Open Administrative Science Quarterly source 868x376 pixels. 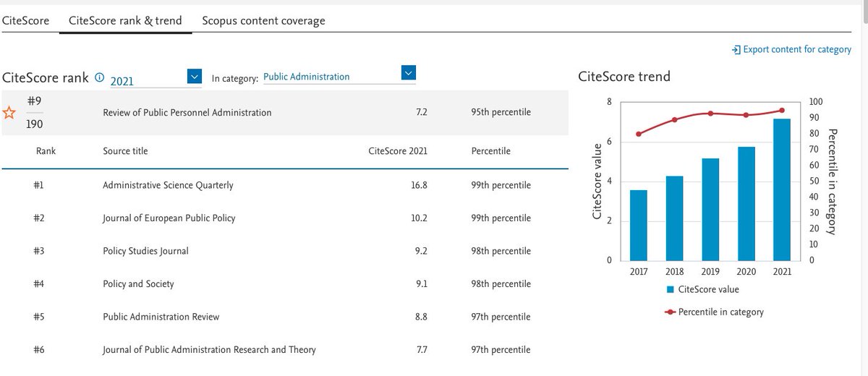[x=169, y=185]
